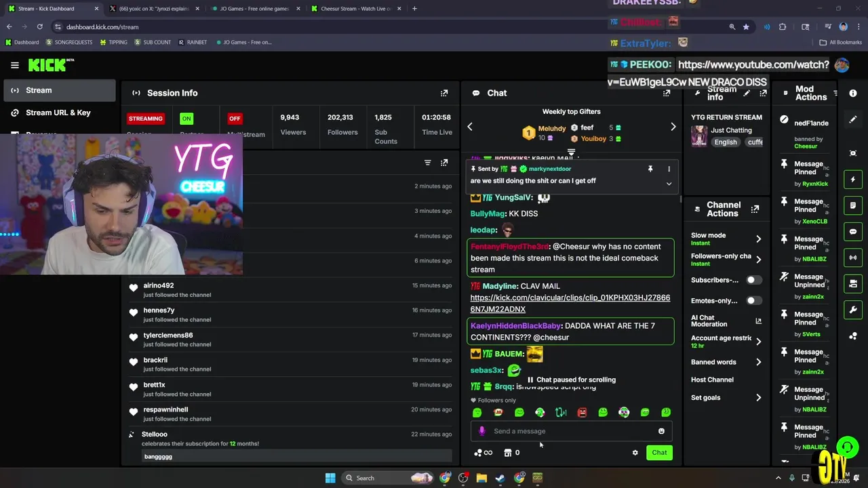
Task: Open the clavicular clip link in chat
Action: pos(570,304)
